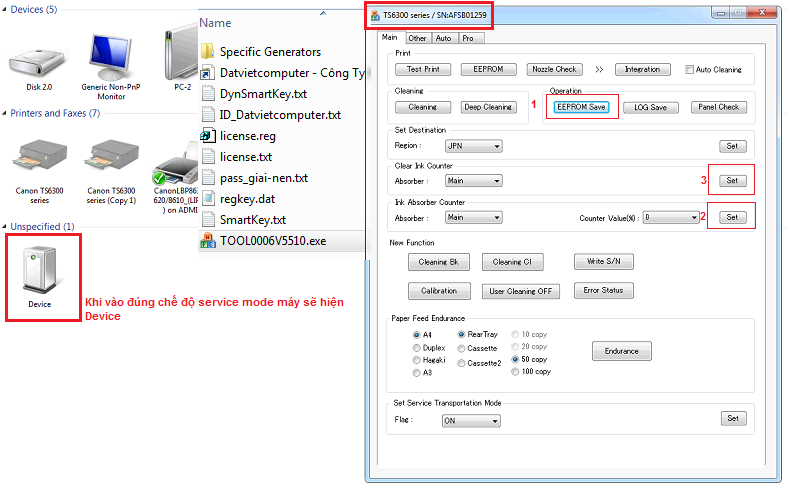Open Absorber dropdown under Clear Ink Counter

(474, 181)
